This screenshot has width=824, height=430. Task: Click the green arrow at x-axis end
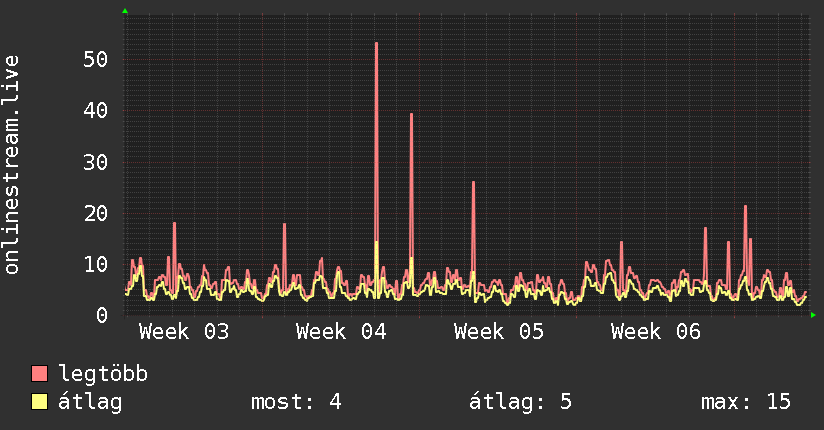pos(813,315)
